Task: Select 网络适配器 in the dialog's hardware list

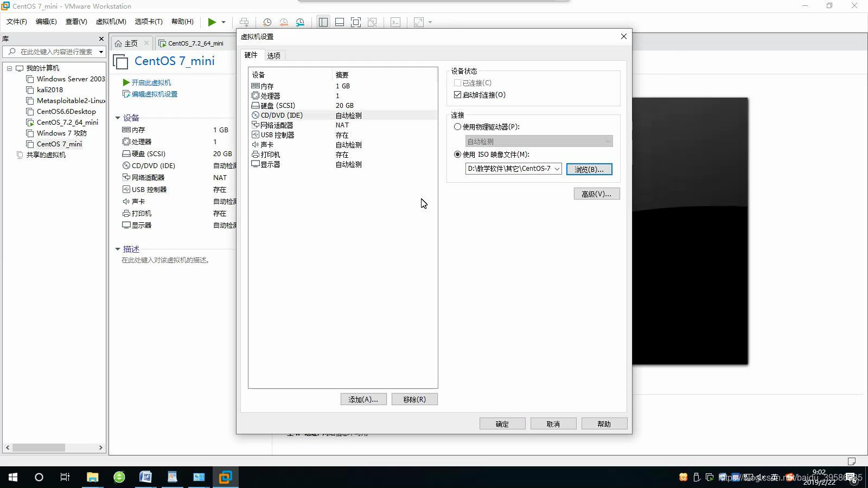Action: (343, 125)
